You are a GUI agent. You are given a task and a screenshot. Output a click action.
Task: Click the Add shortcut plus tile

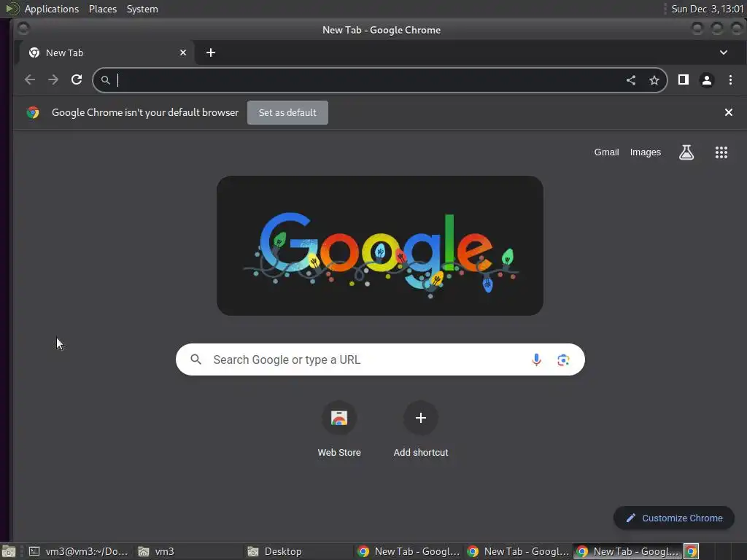[421, 429]
